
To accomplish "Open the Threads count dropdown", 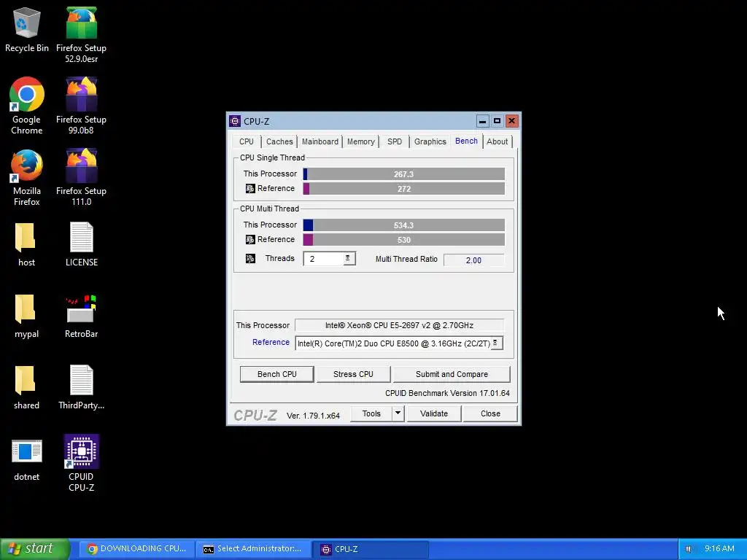I will click(x=348, y=259).
